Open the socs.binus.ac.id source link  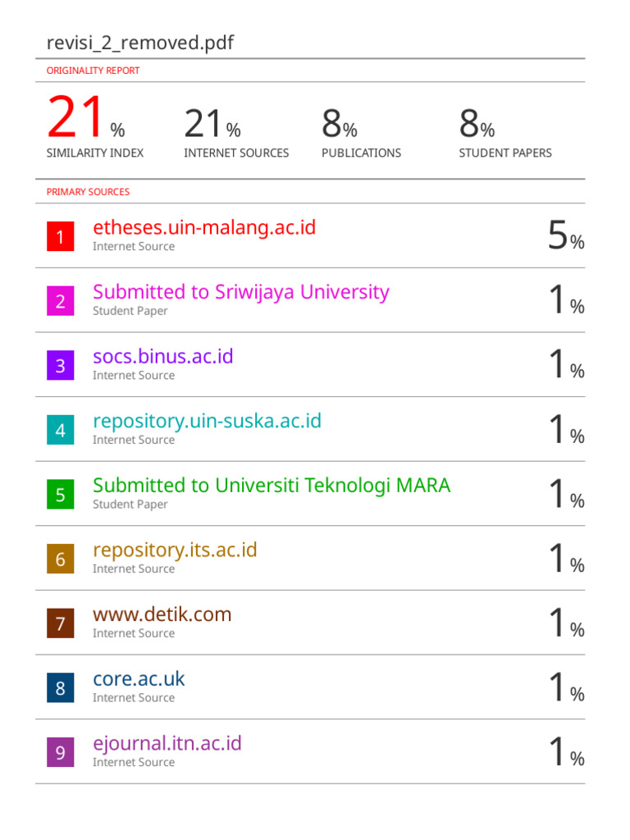pyautogui.click(x=163, y=357)
